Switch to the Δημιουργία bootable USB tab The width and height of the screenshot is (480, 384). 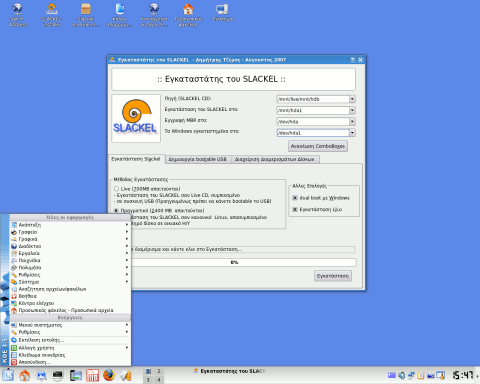pos(197,160)
